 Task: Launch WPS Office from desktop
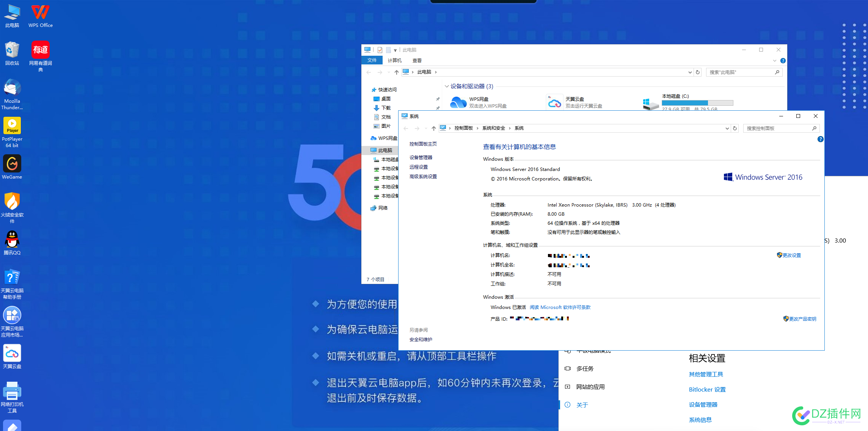click(41, 16)
